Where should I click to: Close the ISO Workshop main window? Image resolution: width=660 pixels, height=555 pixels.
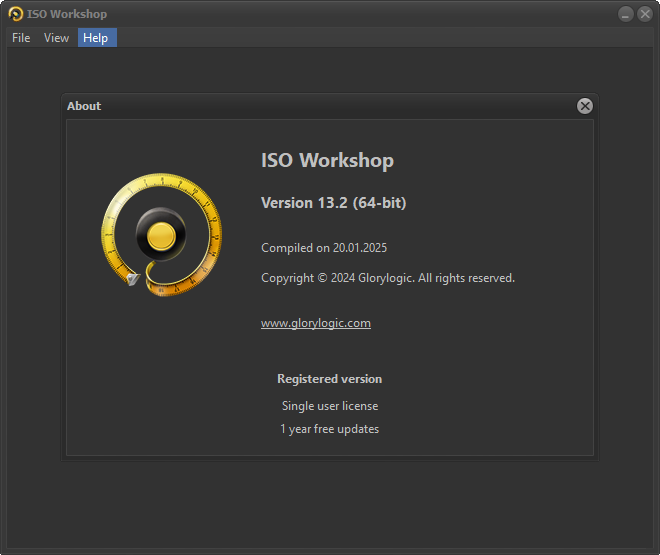coord(645,14)
